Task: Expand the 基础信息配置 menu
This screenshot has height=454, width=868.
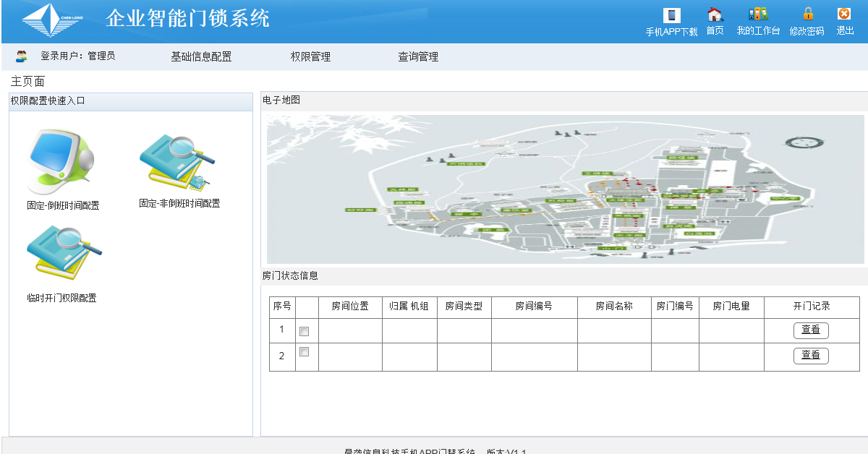Action: point(201,57)
